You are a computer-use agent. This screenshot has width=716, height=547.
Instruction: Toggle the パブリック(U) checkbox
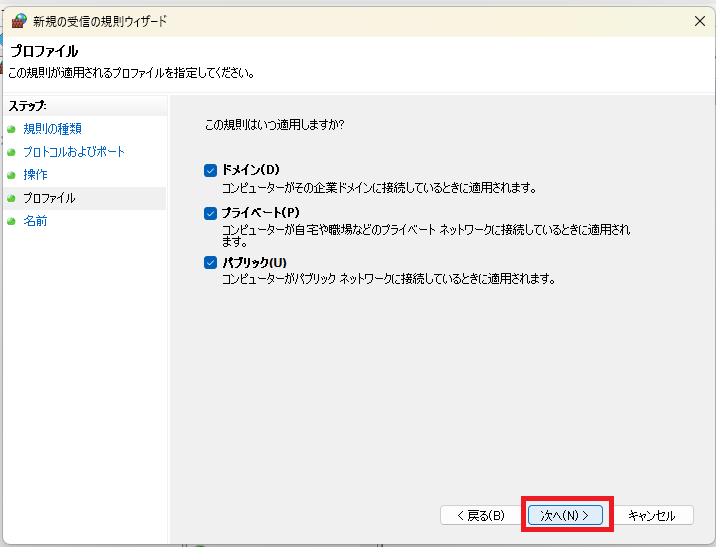(210, 263)
